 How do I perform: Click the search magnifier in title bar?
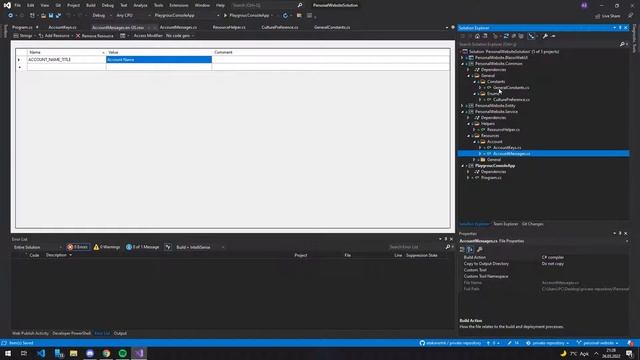pyautogui.click(x=300, y=5)
